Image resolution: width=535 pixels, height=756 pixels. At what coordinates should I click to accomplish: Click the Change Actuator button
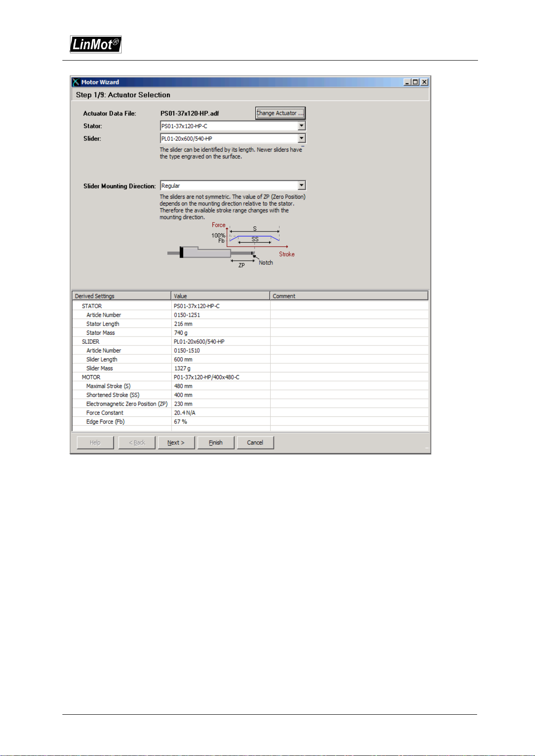tap(281, 113)
